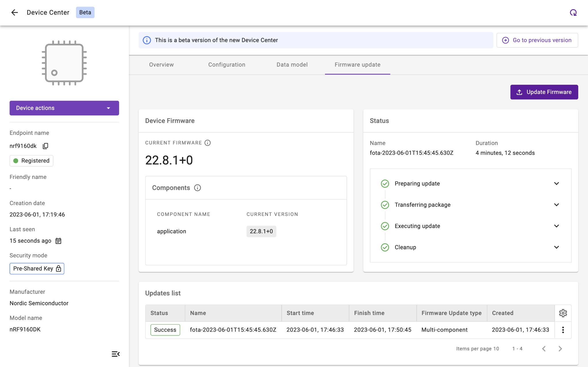Select the Firmware update tab
This screenshot has width=588, height=367.
point(357,65)
